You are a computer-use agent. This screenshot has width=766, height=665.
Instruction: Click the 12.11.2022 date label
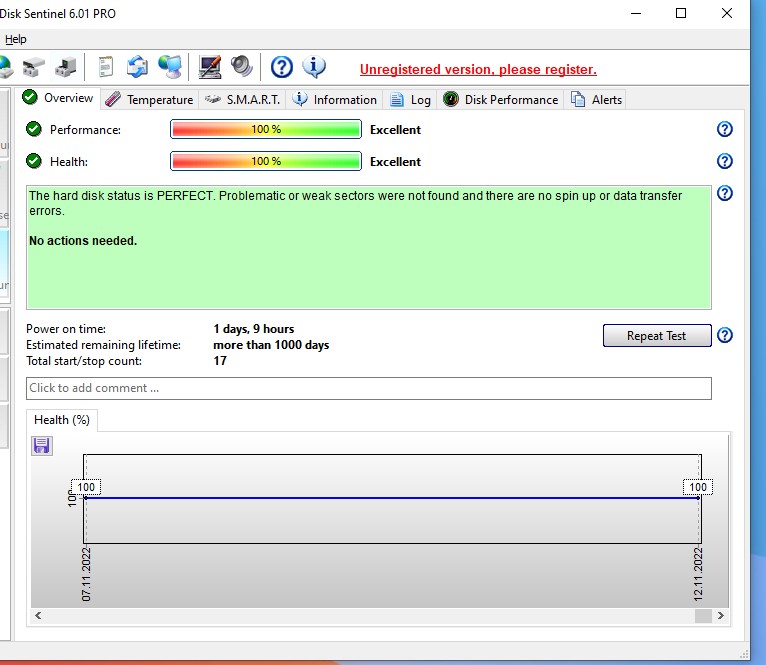pos(698,574)
